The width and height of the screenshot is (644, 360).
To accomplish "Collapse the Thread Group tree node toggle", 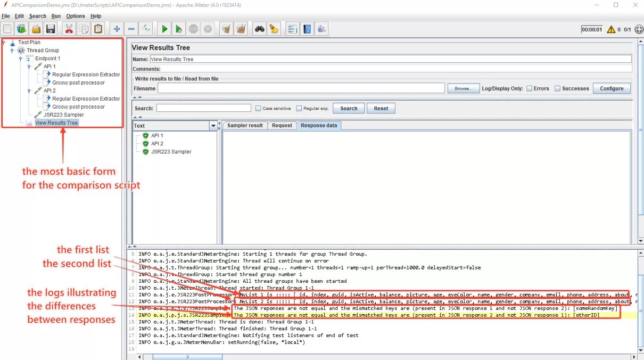I will pyautogui.click(x=12, y=51).
